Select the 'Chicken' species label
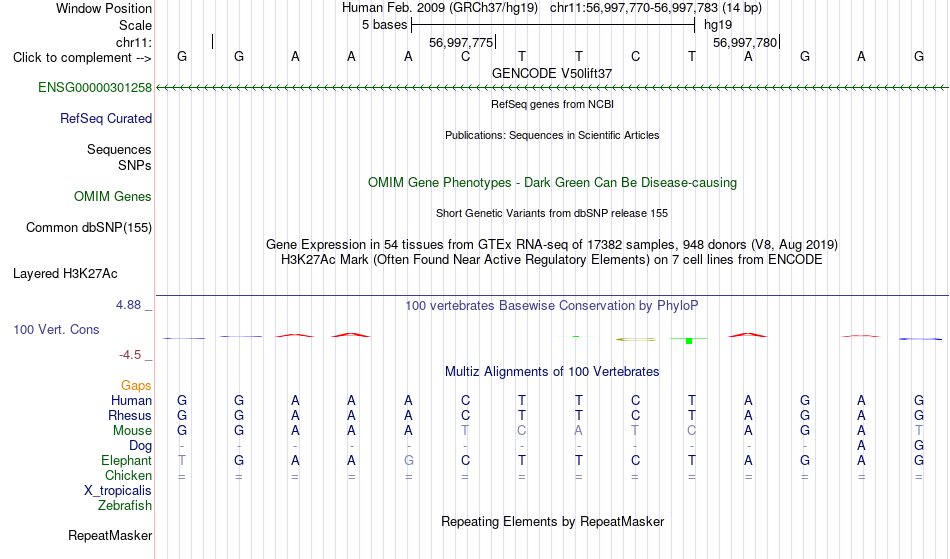This screenshot has height=559, width=950. click(128, 475)
